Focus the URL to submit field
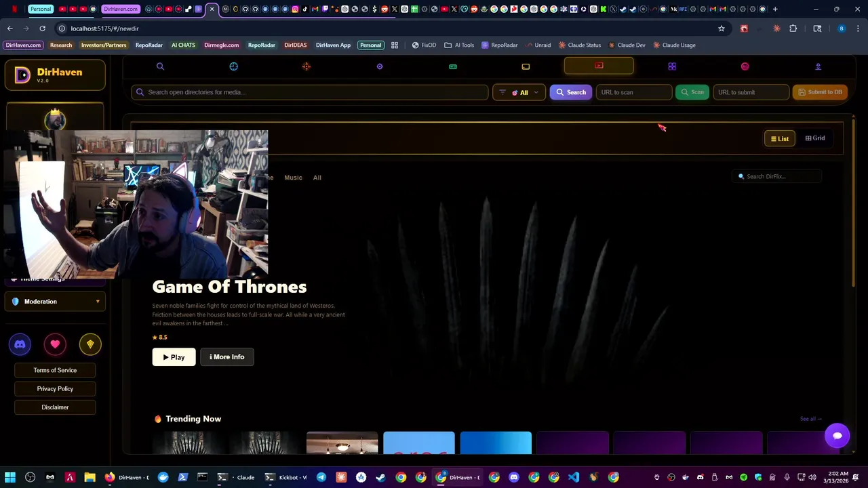Image resolution: width=868 pixels, height=488 pixels. [751, 92]
